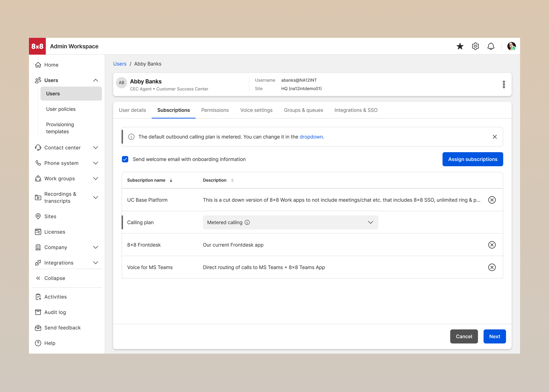
Task: Click the UC Base Platform row name
Action: pos(147,200)
